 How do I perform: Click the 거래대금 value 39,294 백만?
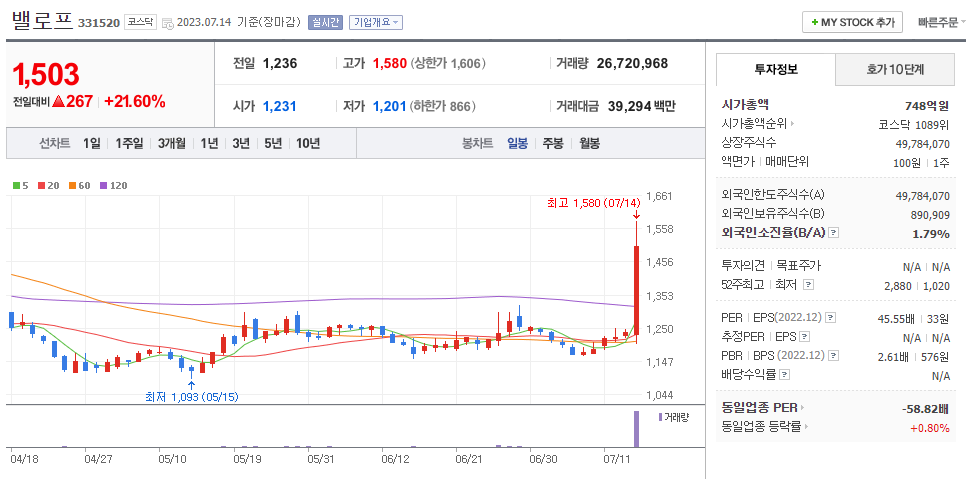[x=642, y=106]
